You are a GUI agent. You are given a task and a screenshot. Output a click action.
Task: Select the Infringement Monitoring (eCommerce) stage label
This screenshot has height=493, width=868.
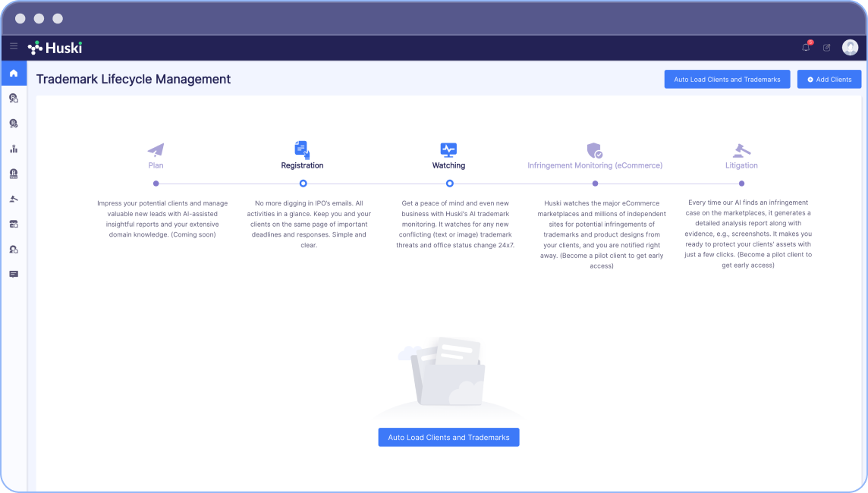point(595,165)
